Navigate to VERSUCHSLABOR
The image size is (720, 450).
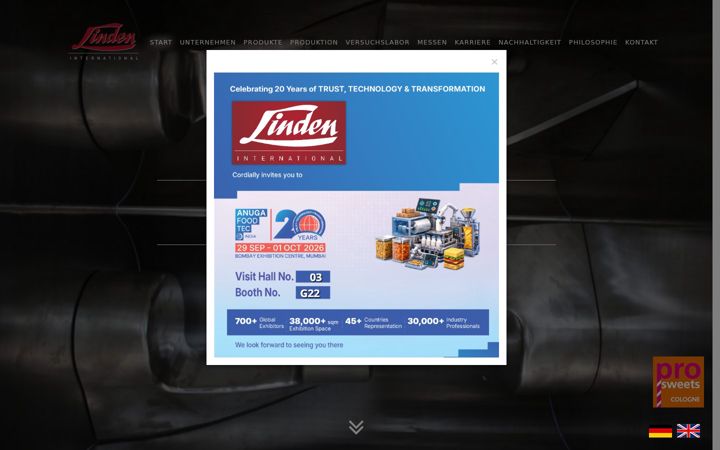pos(377,42)
